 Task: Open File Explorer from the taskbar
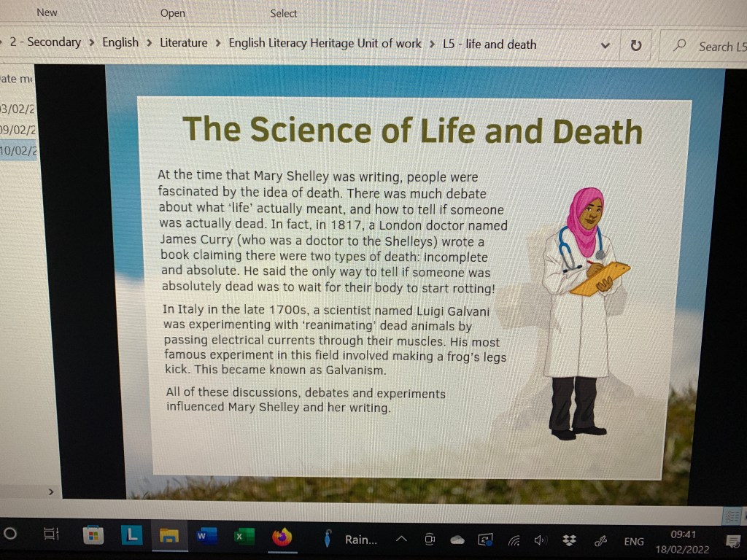pyautogui.click(x=169, y=537)
